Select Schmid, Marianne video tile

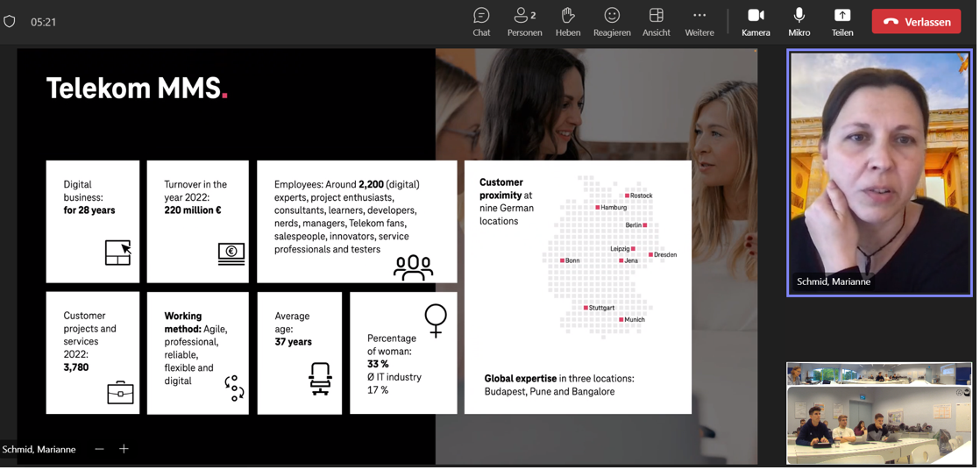(879, 173)
